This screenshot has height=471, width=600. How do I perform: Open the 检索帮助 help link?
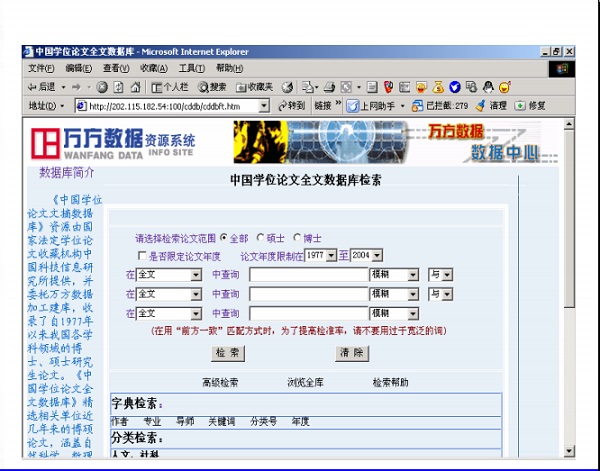pos(391,382)
